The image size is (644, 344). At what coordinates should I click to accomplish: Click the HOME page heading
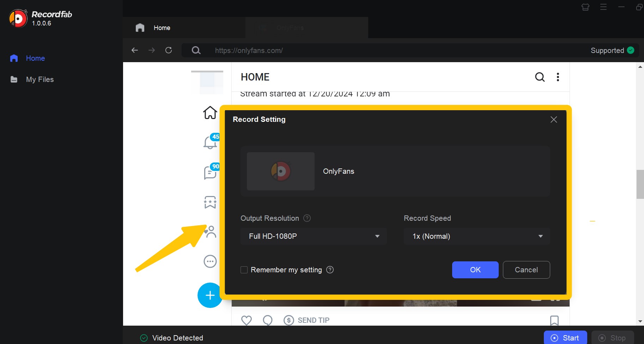[255, 77]
